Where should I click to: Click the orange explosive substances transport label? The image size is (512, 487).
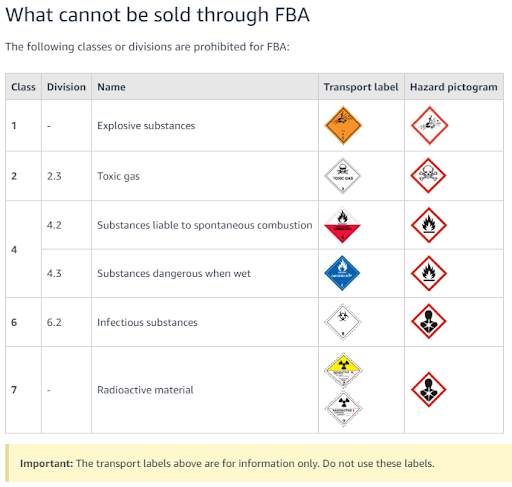[343, 126]
